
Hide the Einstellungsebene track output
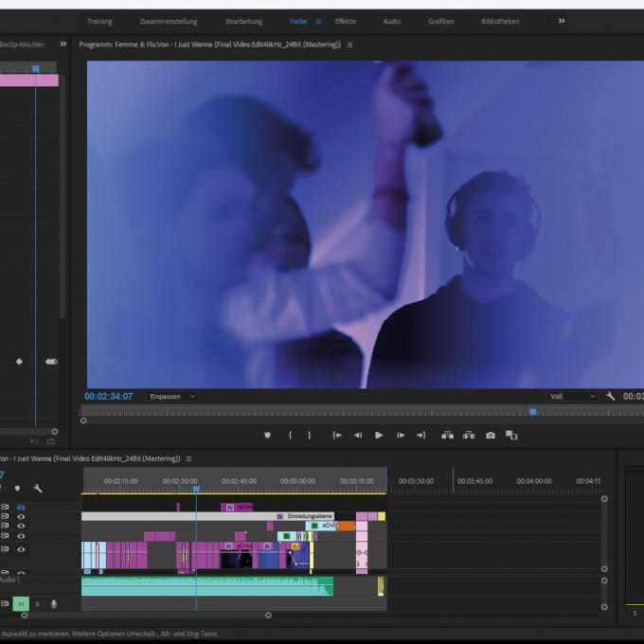[x=21, y=517]
